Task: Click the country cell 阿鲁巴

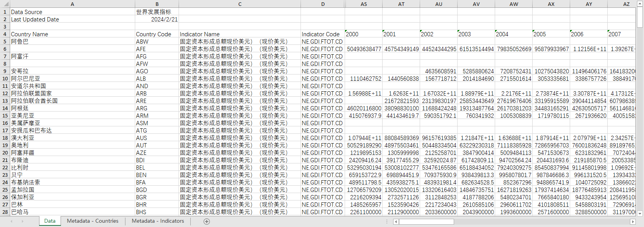Action: coord(72,41)
